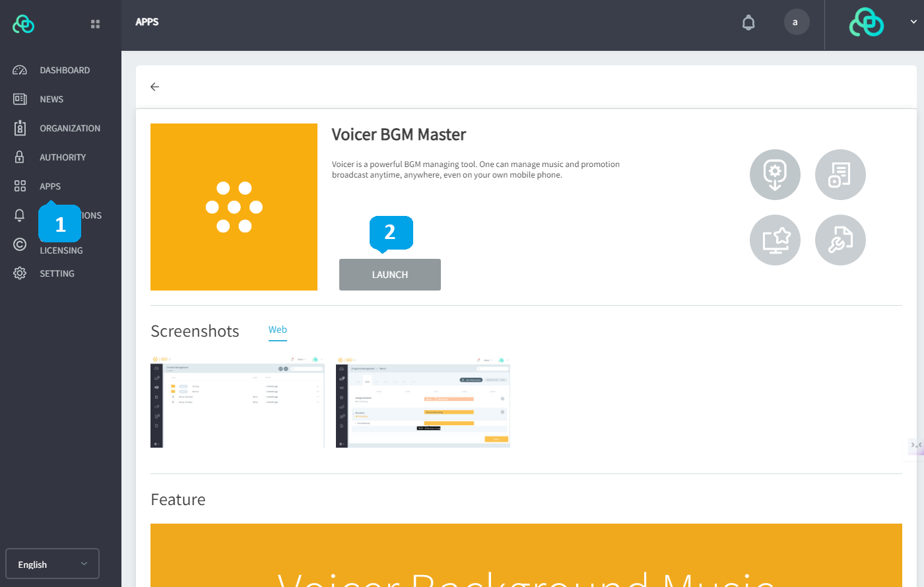
Task: Open the English language dropdown
Action: click(53, 564)
